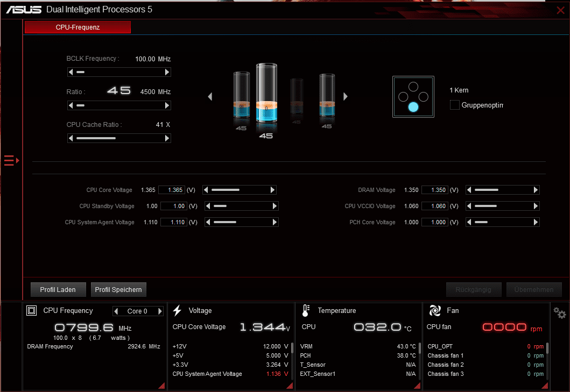
Task: Expand Fan panel corner triangle
Action: pyautogui.click(x=545, y=386)
